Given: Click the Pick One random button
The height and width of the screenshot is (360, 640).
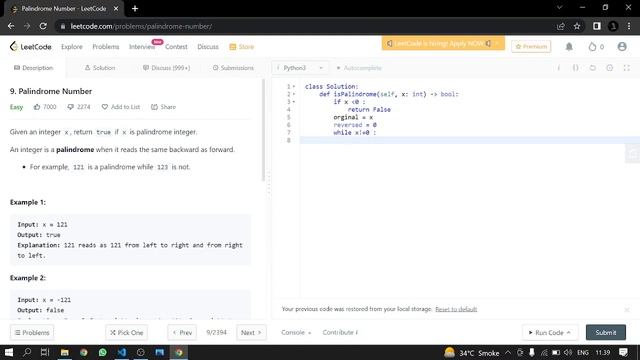Looking at the screenshot, I should click(127, 333).
